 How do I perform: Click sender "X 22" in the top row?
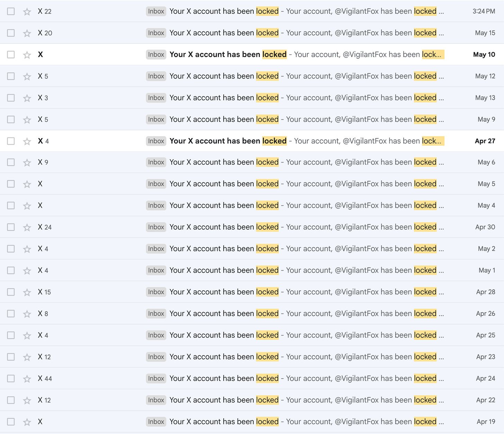click(45, 11)
